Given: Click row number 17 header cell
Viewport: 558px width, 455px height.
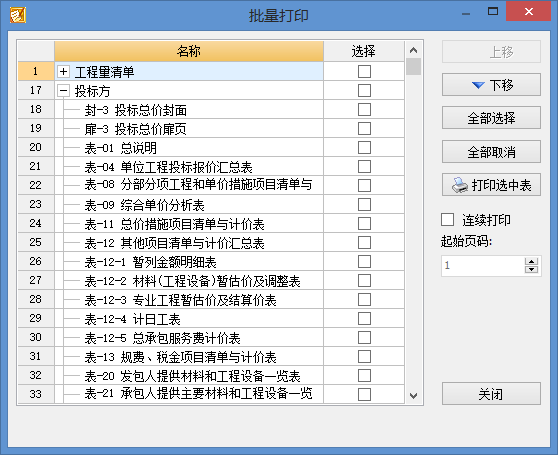Looking at the screenshot, I should click(36, 90).
